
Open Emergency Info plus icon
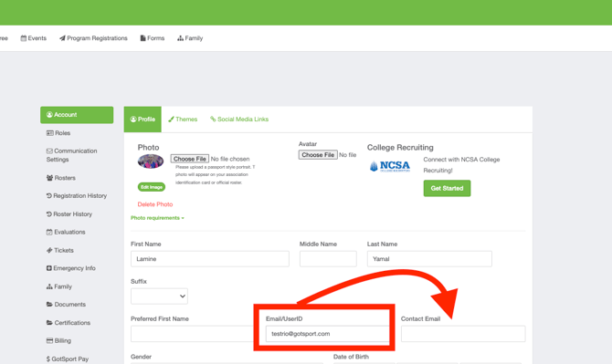(x=48, y=268)
